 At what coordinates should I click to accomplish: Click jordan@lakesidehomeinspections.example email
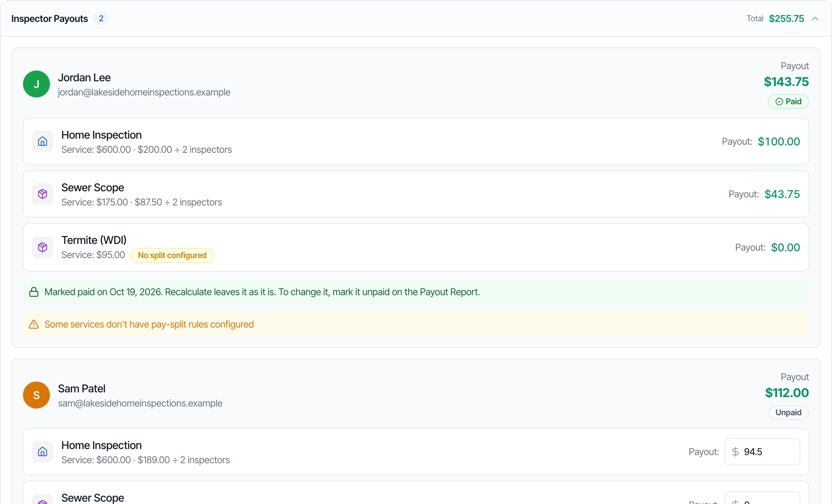coord(144,92)
